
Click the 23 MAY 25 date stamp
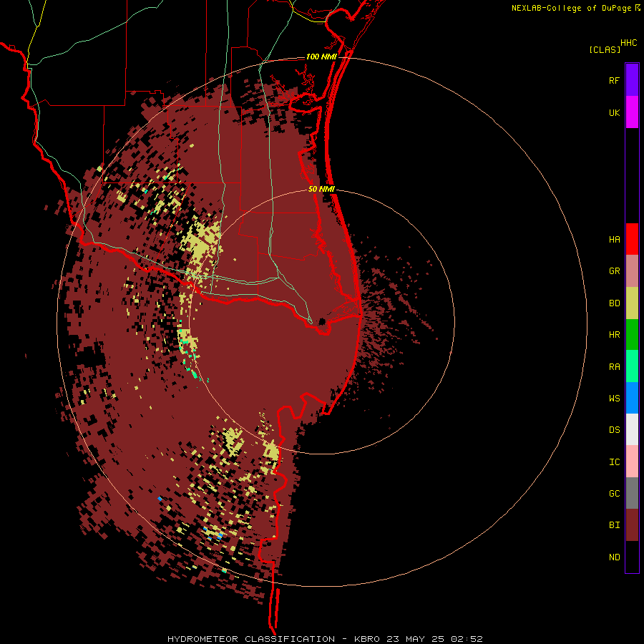point(415,639)
